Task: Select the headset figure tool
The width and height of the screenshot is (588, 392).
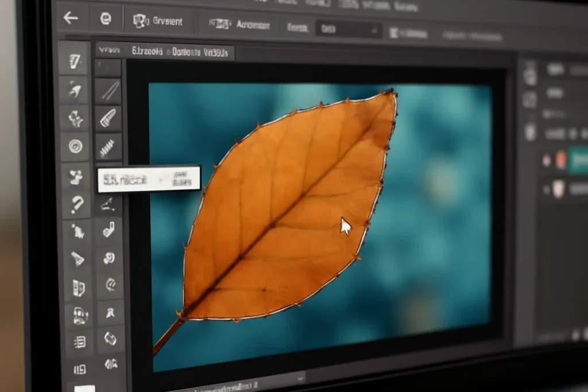Action: click(79, 315)
